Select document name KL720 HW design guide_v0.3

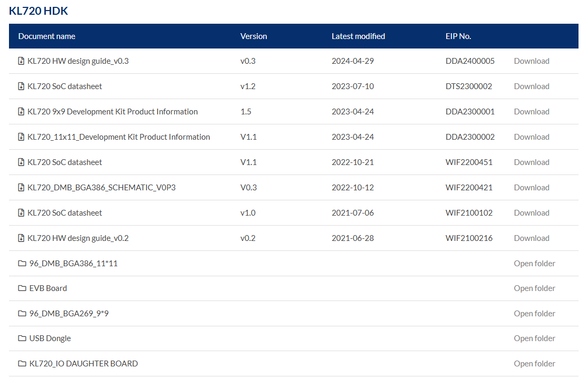[78, 61]
